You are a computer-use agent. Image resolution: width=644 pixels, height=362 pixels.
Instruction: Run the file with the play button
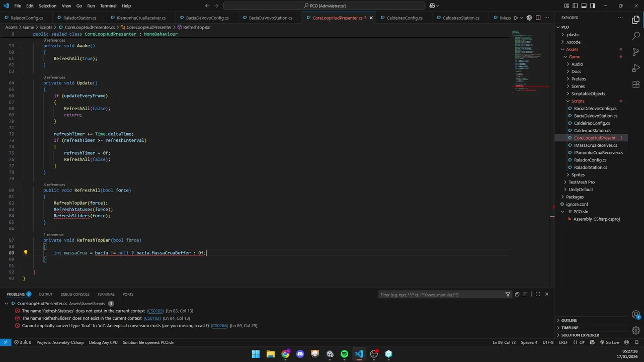point(516,18)
